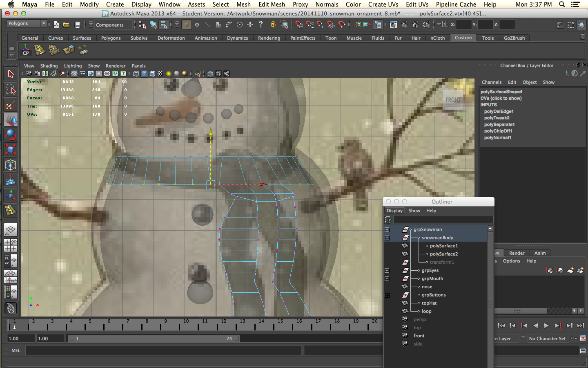Viewport: 588px width, 368px height.
Task: Click CVs (click to show) entry
Action: point(501,98)
